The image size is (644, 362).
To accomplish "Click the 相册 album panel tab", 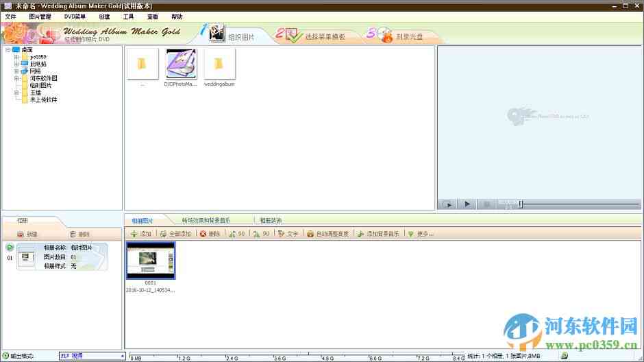I will coord(23,221).
